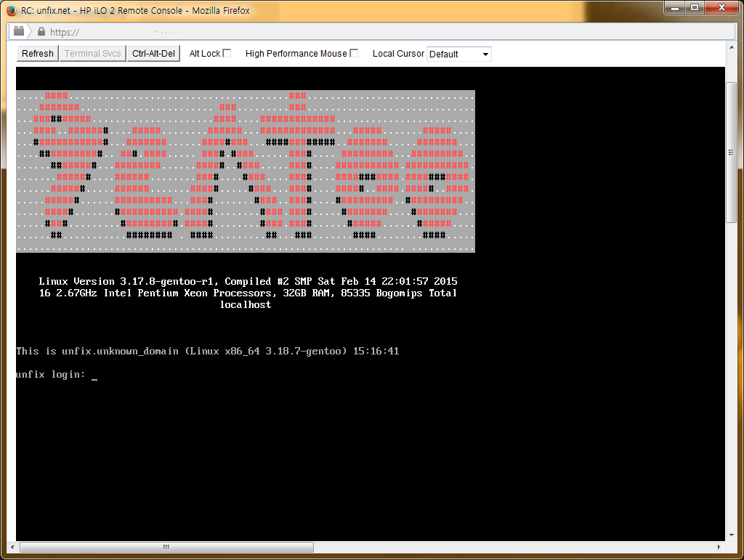Viewport: 744px width, 560px height.
Task: Enable the Alt Lock checkbox
Action: (x=227, y=53)
